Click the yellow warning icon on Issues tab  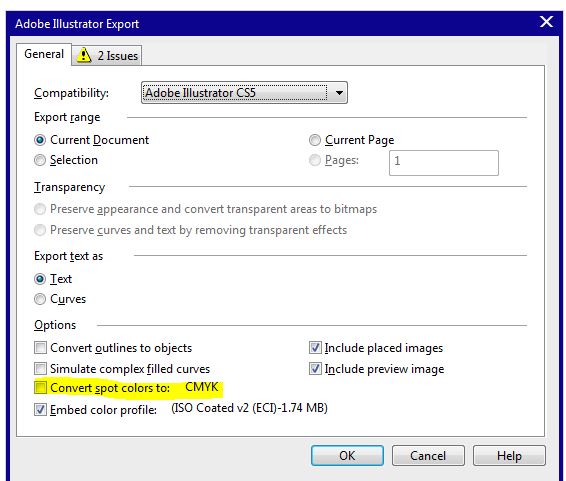84,55
